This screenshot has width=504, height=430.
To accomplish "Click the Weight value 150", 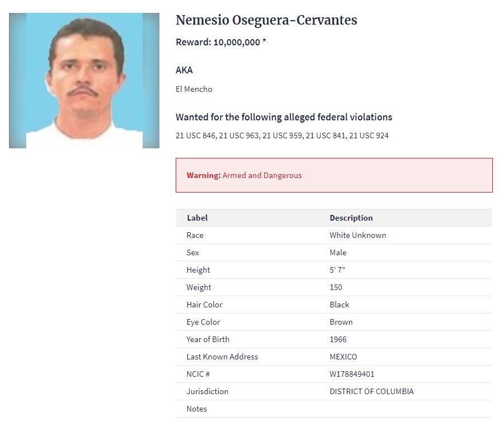I will [336, 287].
